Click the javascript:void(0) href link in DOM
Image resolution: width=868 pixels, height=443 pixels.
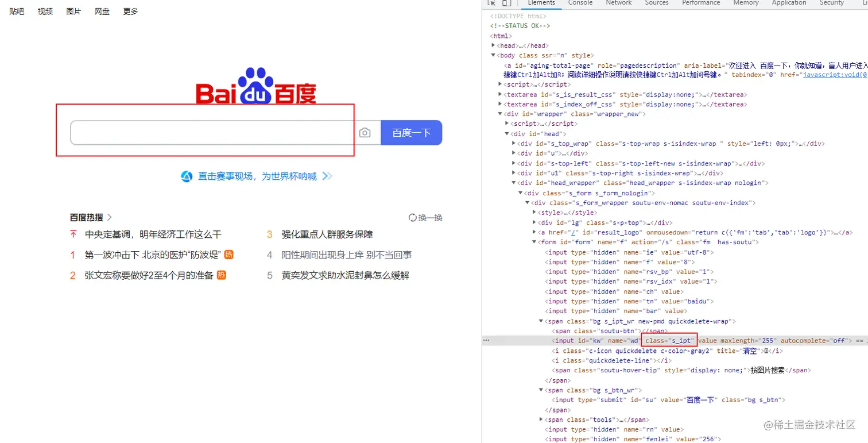pyautogui.click(x=835, y=75)
